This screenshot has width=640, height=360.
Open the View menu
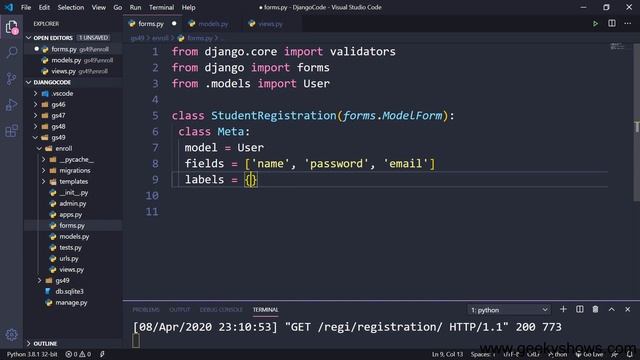[98, 7]
